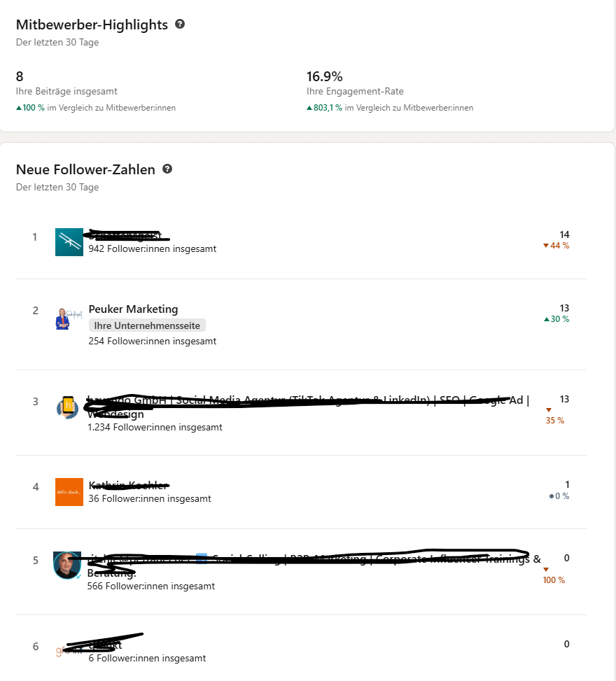
Task: Click the orange 44 % decline indicator
Action: pos(555,246)
